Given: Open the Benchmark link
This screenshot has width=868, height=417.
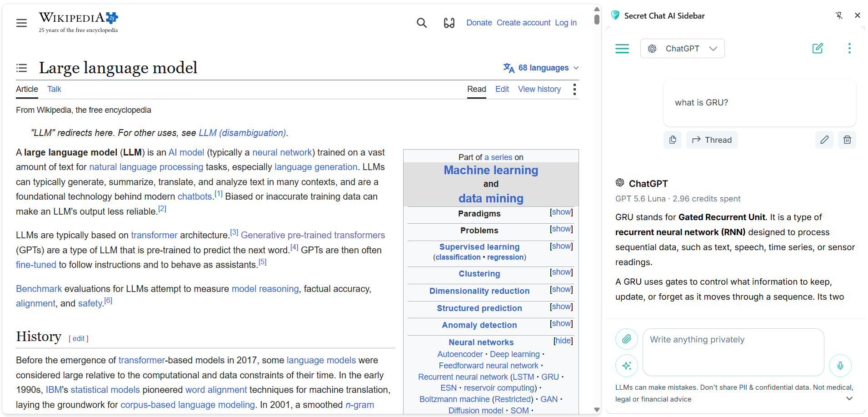Looking at the screenshot, I should [x=39, y=289].
